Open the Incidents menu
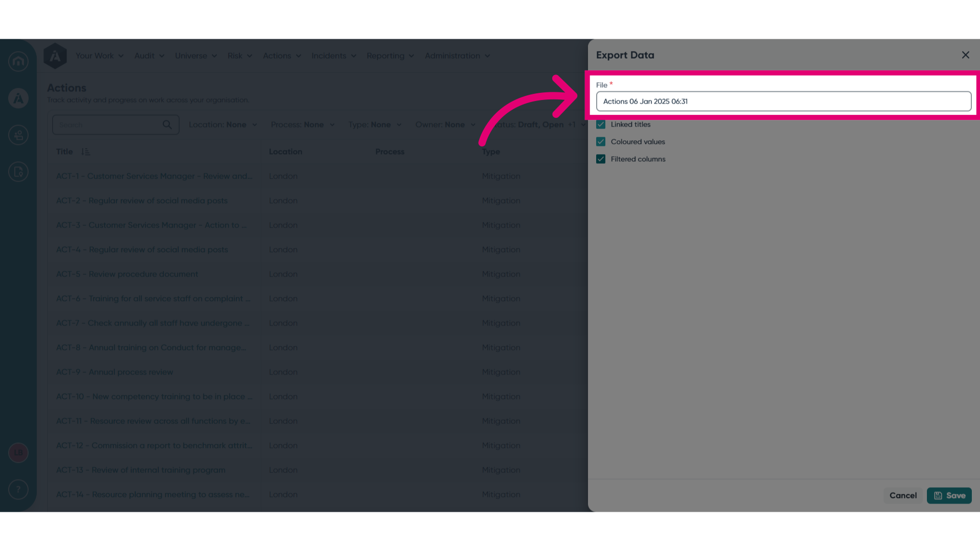 tap(334, 56)
